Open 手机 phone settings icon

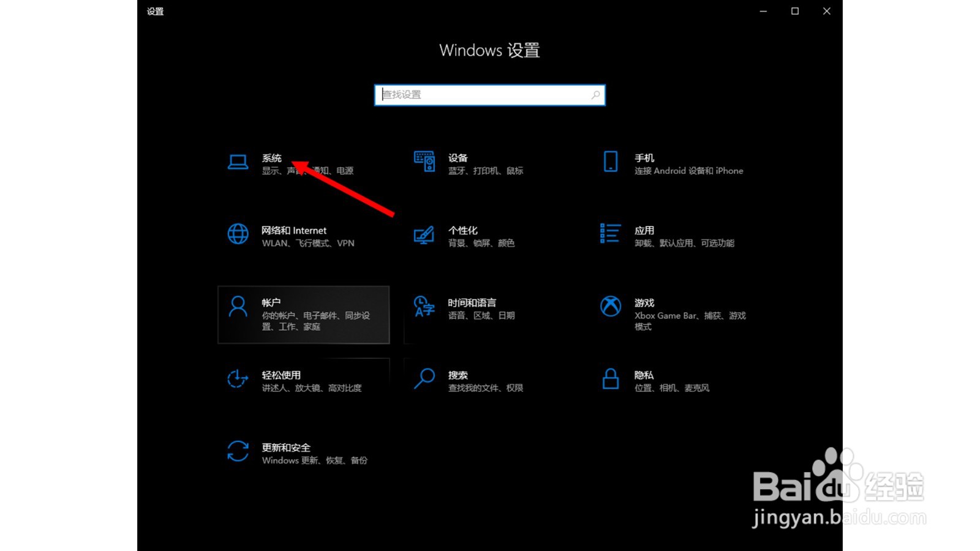611,161
